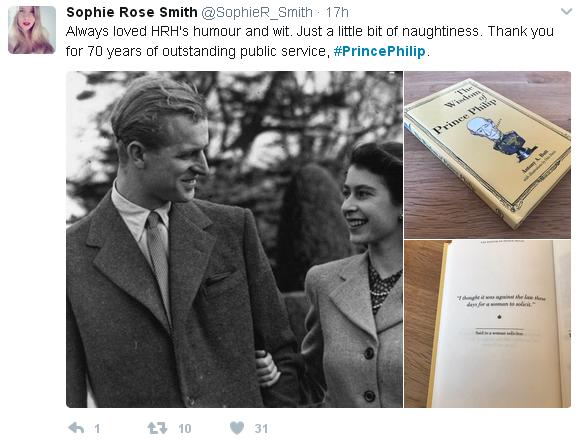
Task: Enlarge the black-and-white couple photo
Action: tap(234, 239)
